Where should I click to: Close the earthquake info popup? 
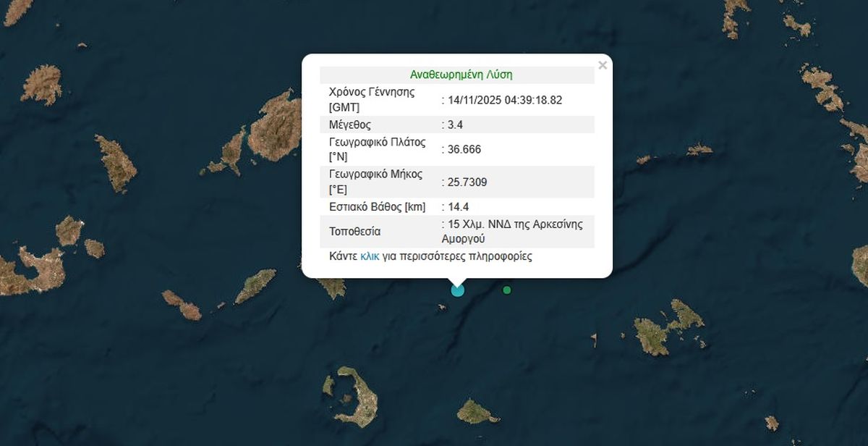coord(602,66)
